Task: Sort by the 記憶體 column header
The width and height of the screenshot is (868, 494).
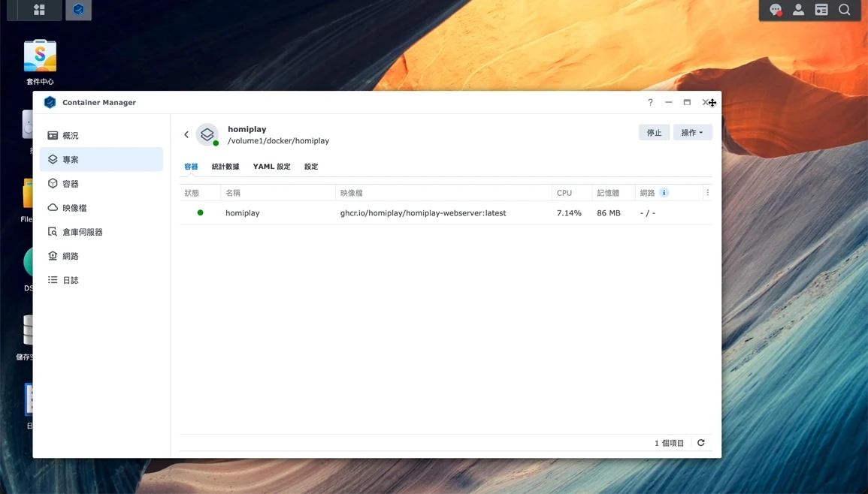Action: (613, 193)
